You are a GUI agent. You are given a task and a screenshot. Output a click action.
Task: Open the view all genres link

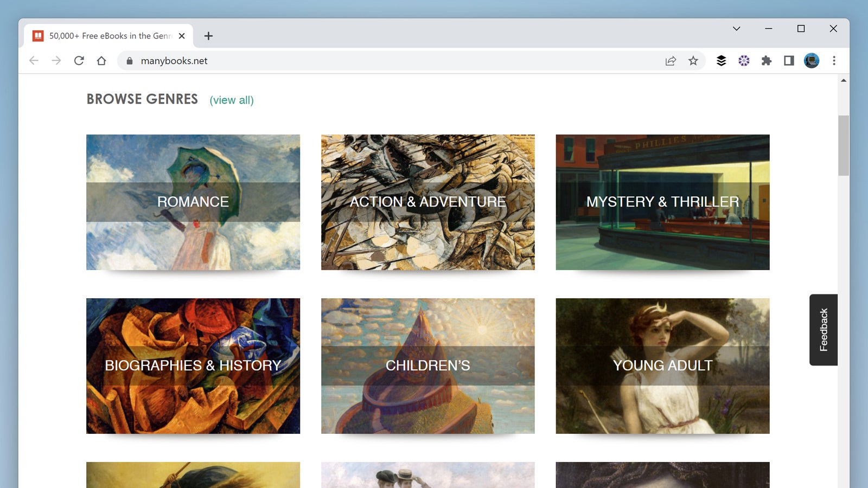232,100
